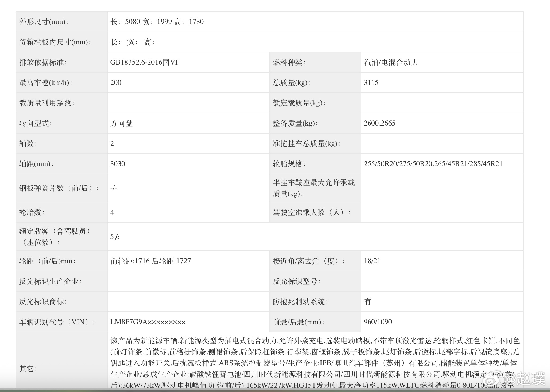
Task: Select the seat count value '5,6'
Action: click(x=115, y=237)
